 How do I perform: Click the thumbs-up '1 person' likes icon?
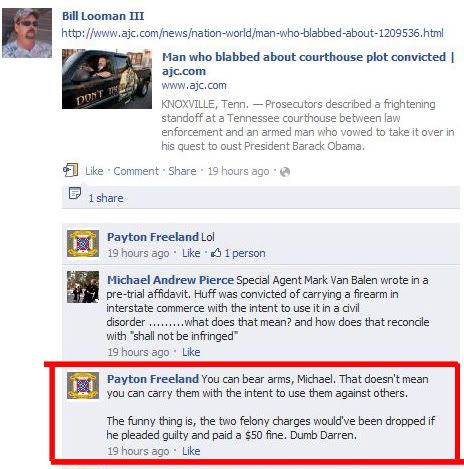[216, 253]
